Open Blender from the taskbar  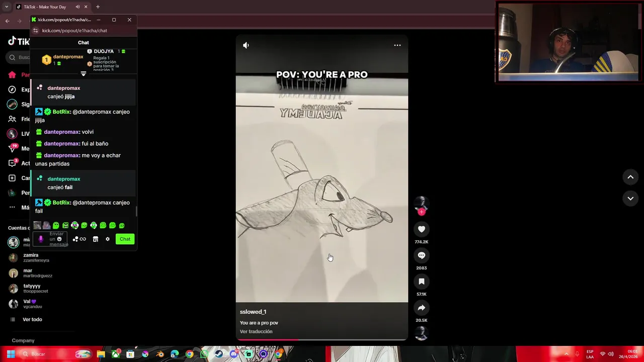pos(160,354)
